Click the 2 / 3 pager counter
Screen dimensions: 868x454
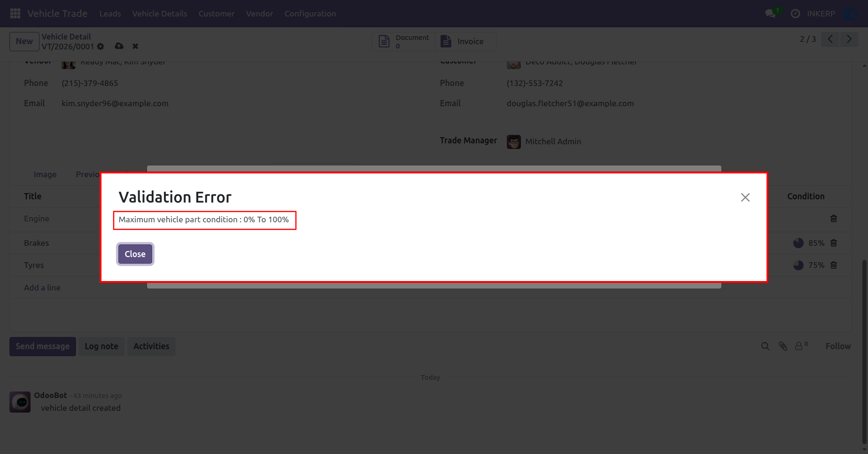pyautogui.click(x=808, y=39)
